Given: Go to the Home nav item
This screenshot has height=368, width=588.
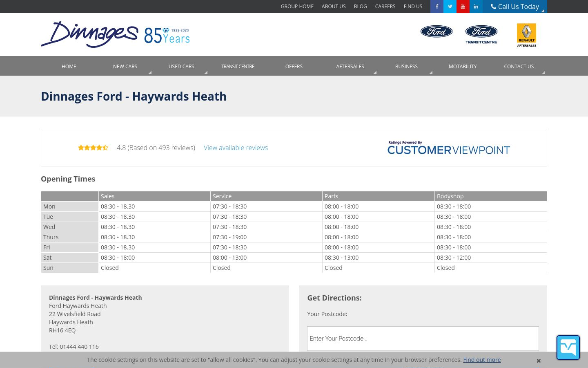Looking at the screenshot, I should pos(69,66).
